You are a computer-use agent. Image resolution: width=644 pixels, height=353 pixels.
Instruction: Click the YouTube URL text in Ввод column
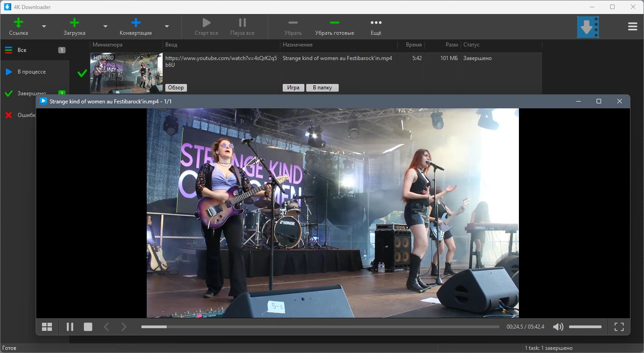(x=221, y=61)
